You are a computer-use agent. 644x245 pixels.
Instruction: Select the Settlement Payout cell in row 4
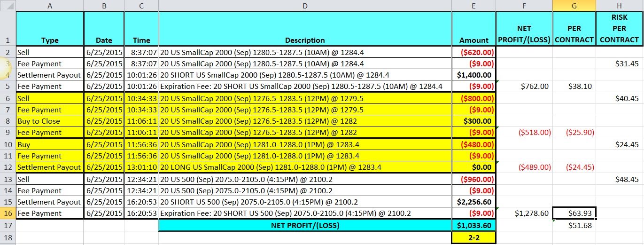click(50, 75)
